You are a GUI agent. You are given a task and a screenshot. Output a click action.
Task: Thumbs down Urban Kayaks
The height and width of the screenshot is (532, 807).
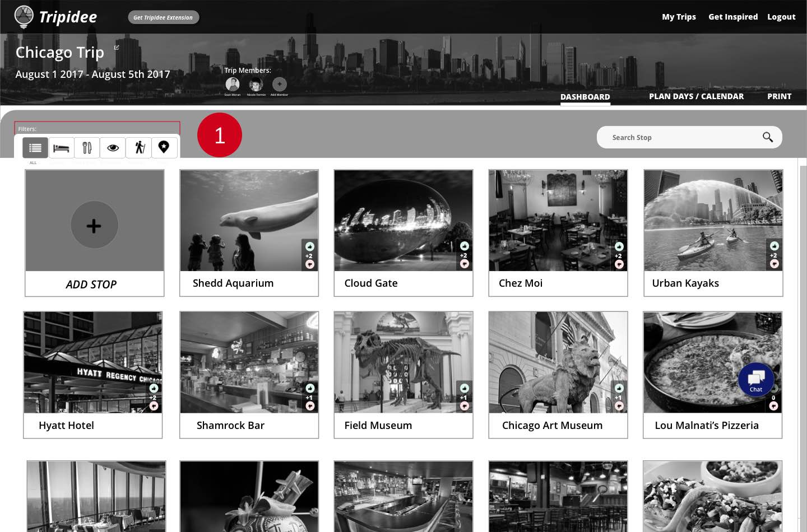pos(774,264)
